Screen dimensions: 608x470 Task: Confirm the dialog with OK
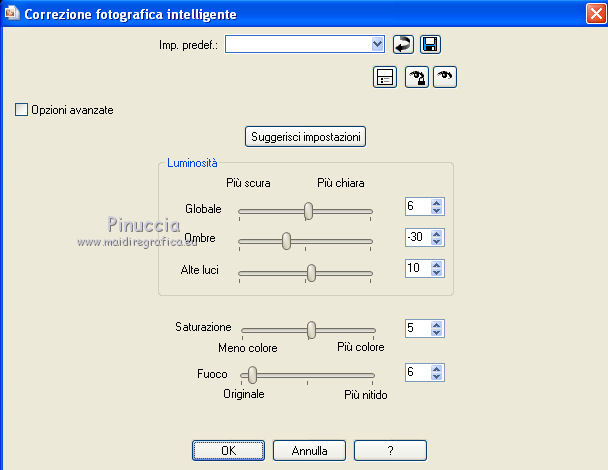(x=228, y=451)
